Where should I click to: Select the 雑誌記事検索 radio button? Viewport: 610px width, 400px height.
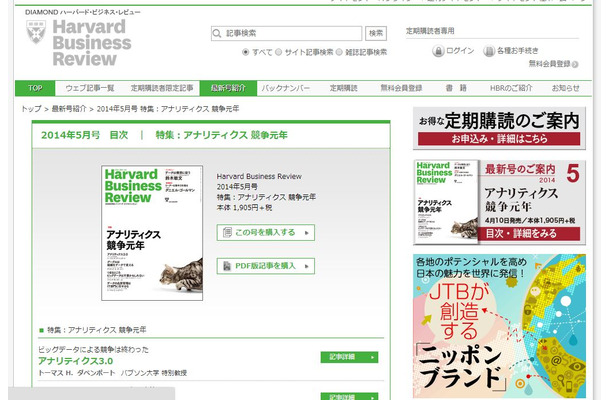339,52
